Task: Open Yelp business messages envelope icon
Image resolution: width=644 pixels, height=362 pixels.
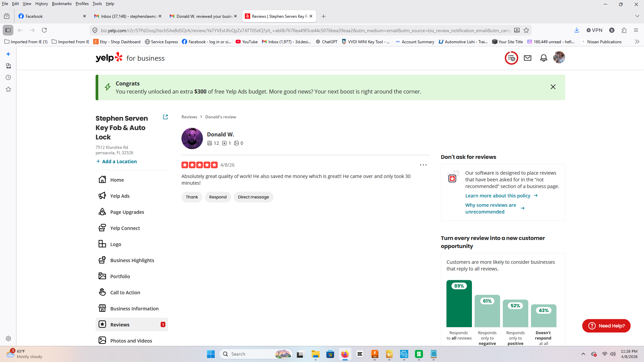Action: pyautogui.click(x=528, y=58)
